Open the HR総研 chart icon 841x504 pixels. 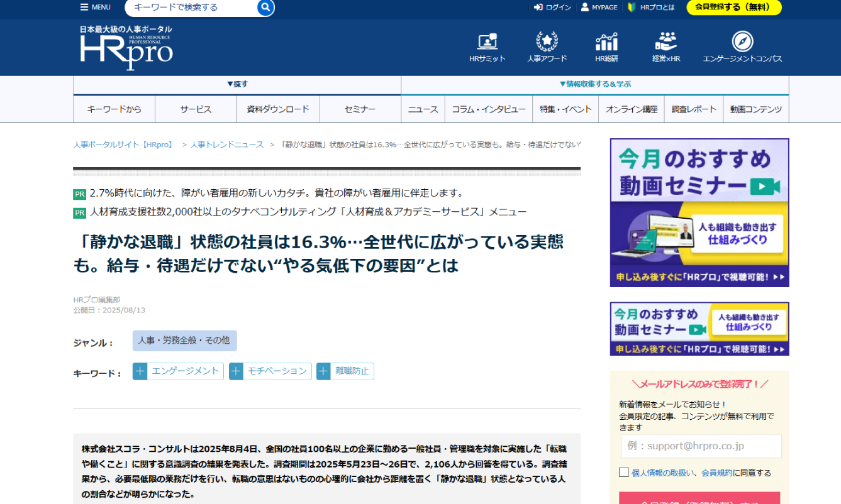pos(606,41)
